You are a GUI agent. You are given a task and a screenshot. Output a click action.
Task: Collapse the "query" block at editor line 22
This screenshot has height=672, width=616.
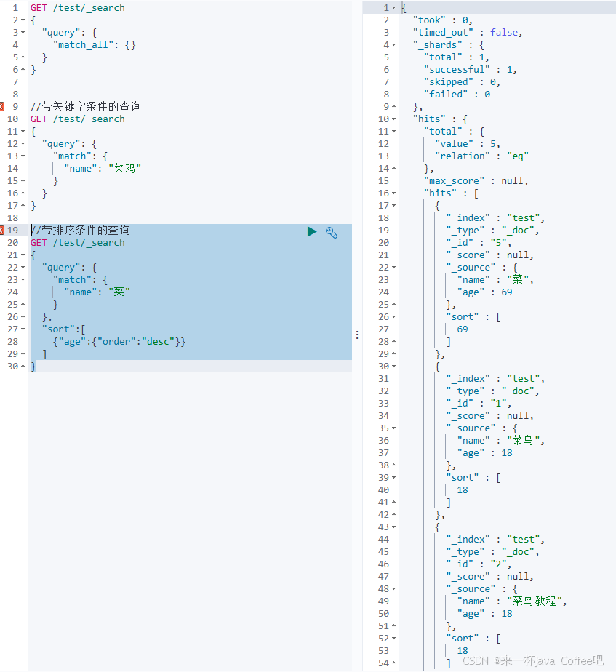23,268
